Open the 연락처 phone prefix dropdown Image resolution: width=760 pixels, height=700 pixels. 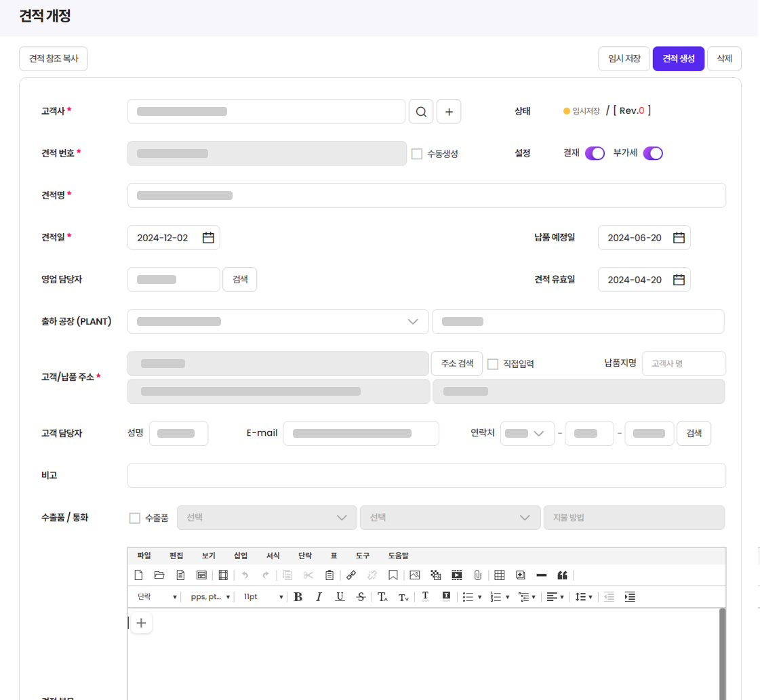click(x=527, y=434)
